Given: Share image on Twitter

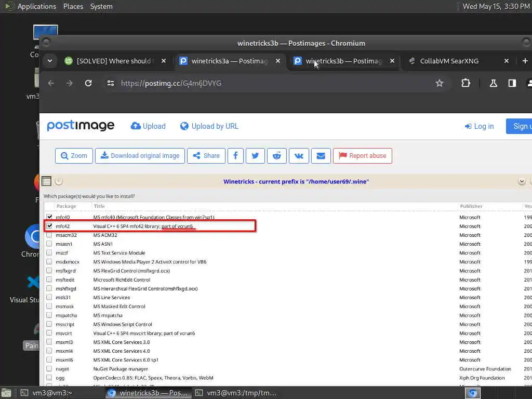Looking at the screenshot, I should click(255, 156).
